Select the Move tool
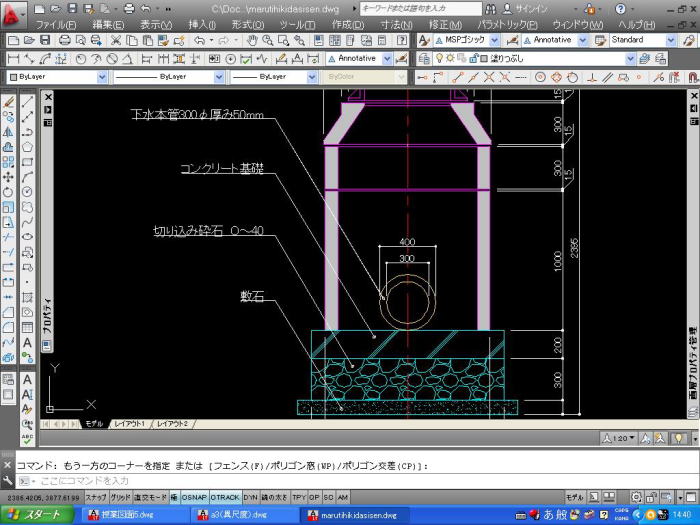Image resolution: width=700 pixels, height=525 pixels. (x=8, y=177)
